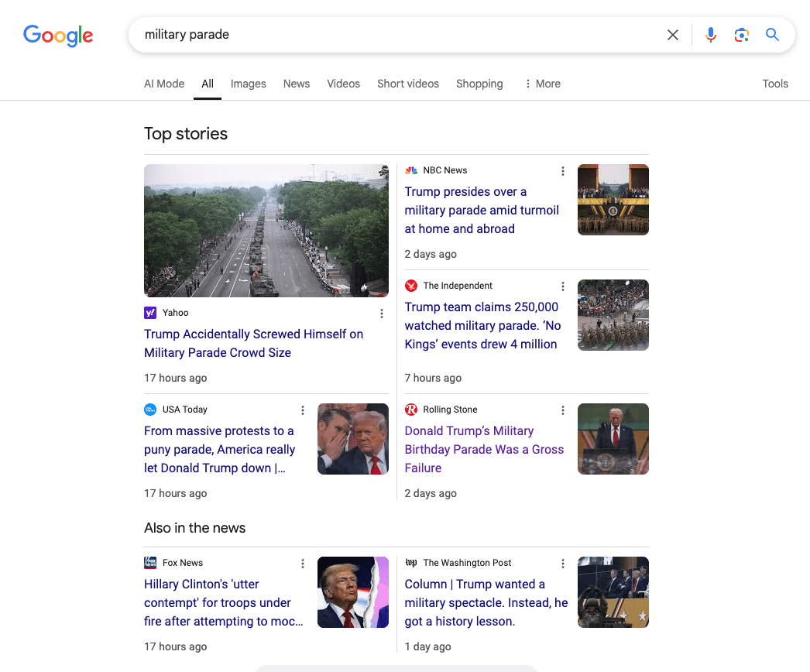Open Rolling Stone 'Gross Failure' article
The height and width of the screenshot is (672, 810).
tap(484, 449)
